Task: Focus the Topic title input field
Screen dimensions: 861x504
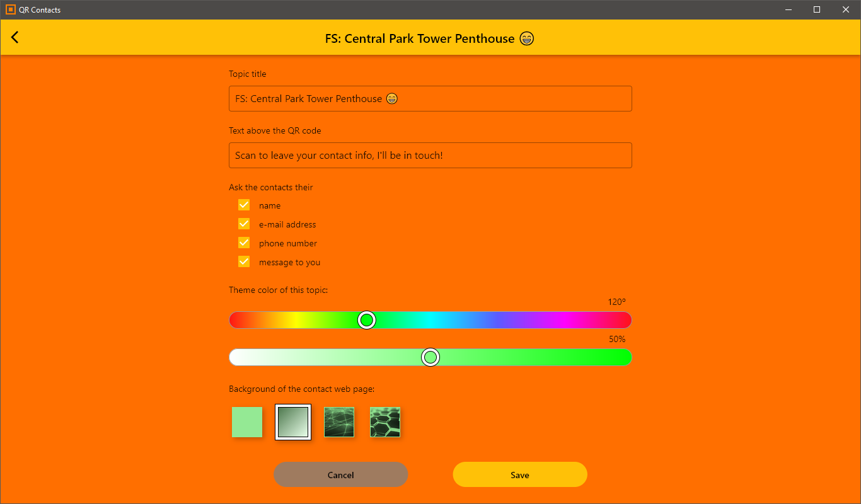Action: point(430,99)
